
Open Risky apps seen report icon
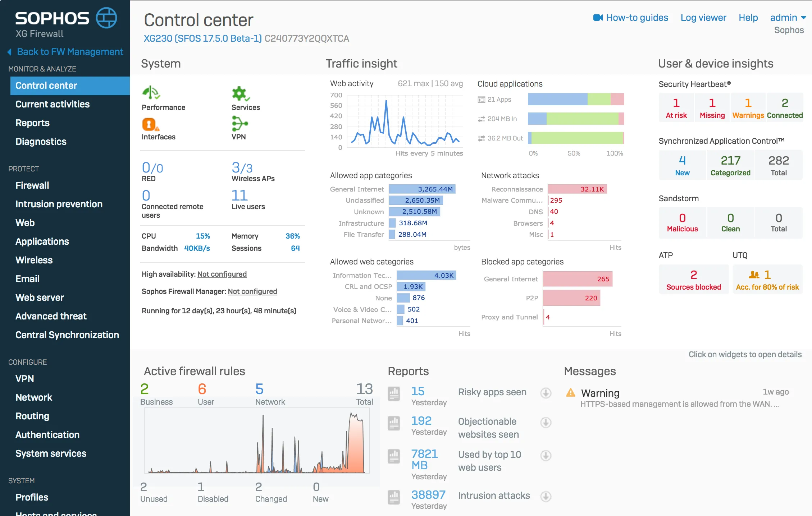(394, 394)
